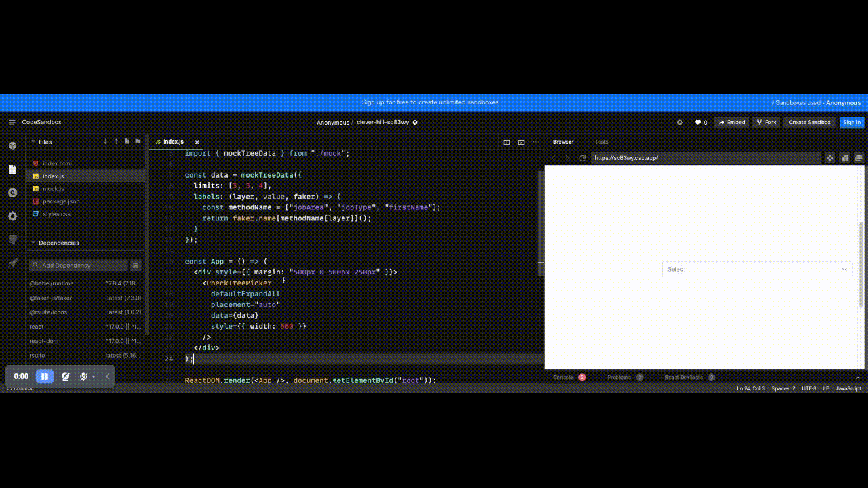Screen dimensions: 868x488
Task: Open the Select tree picker in the preview
Action: (757, 269)
